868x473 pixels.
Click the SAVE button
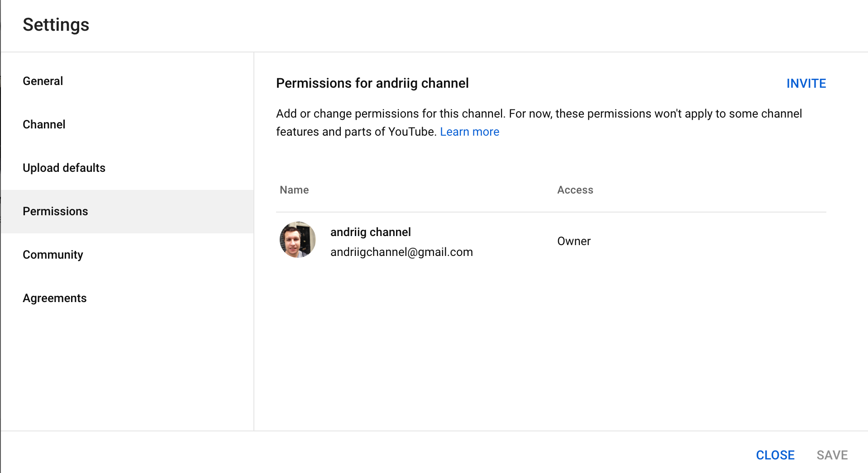(832, 455)
